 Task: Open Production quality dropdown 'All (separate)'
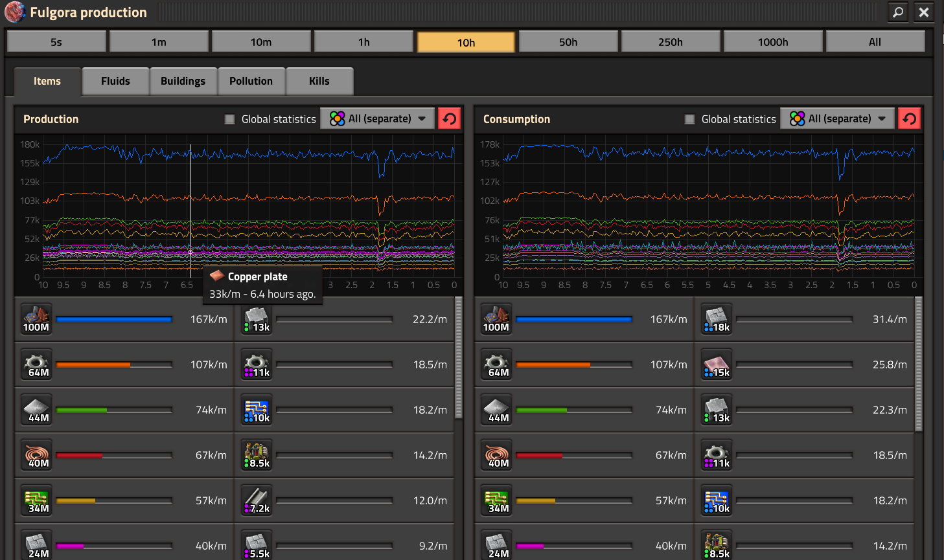click(x=378, y=118)
